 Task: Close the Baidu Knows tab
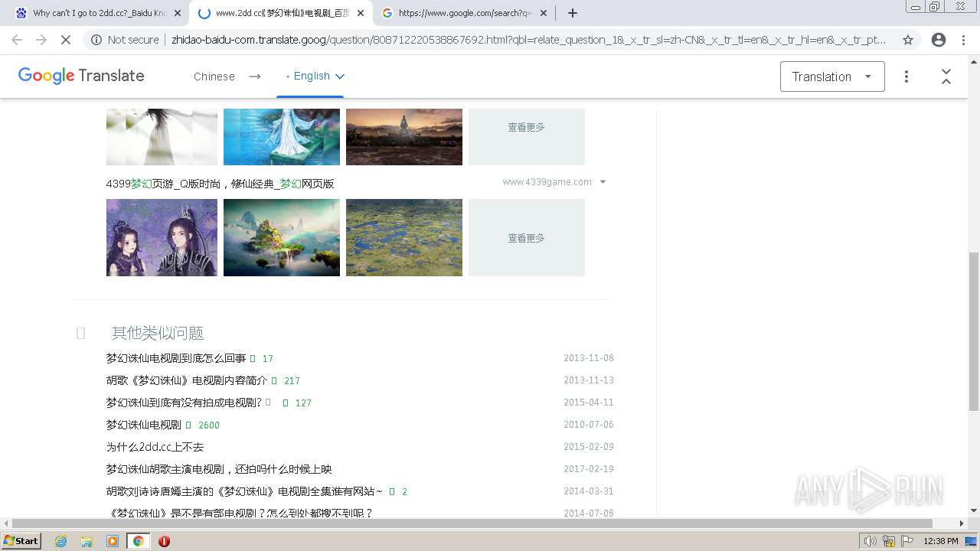(178, 13)
